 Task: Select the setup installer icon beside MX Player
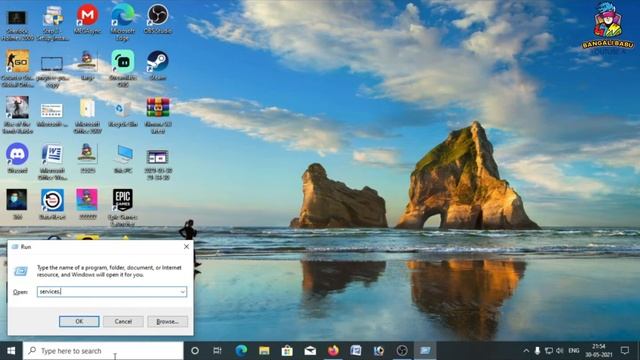[52, 23]
